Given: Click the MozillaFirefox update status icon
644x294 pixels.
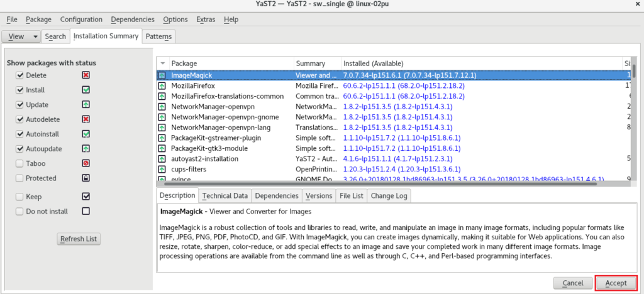Looking at the screenshot, I should [x=162, y=86].
